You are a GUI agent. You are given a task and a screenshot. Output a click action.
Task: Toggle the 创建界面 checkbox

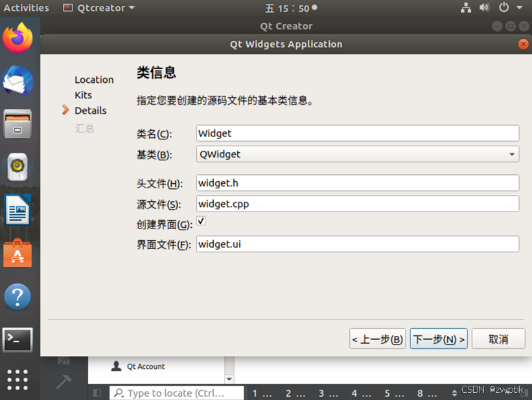tap(201, 221)
